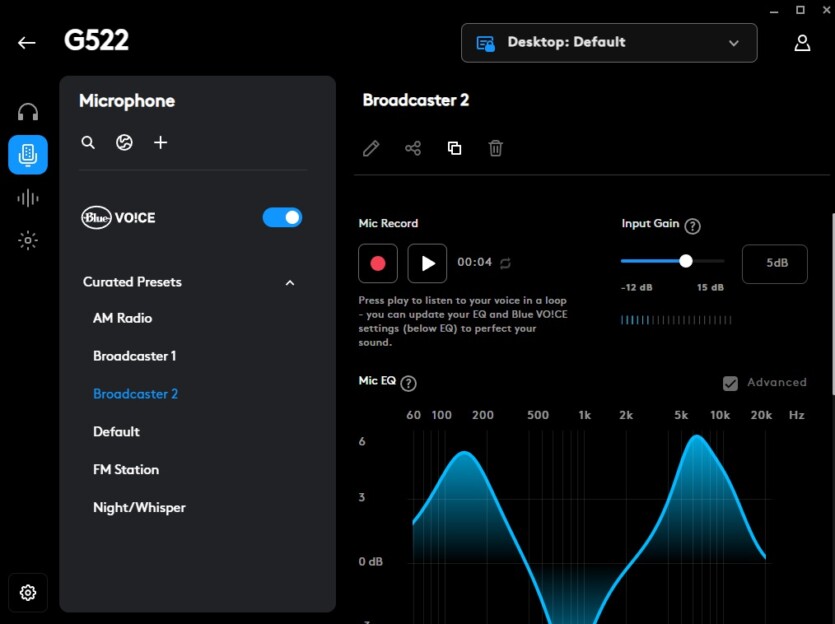Browse community presets via the globe icon
This screenshot has height=624, width=835.
tap(124, 143)
